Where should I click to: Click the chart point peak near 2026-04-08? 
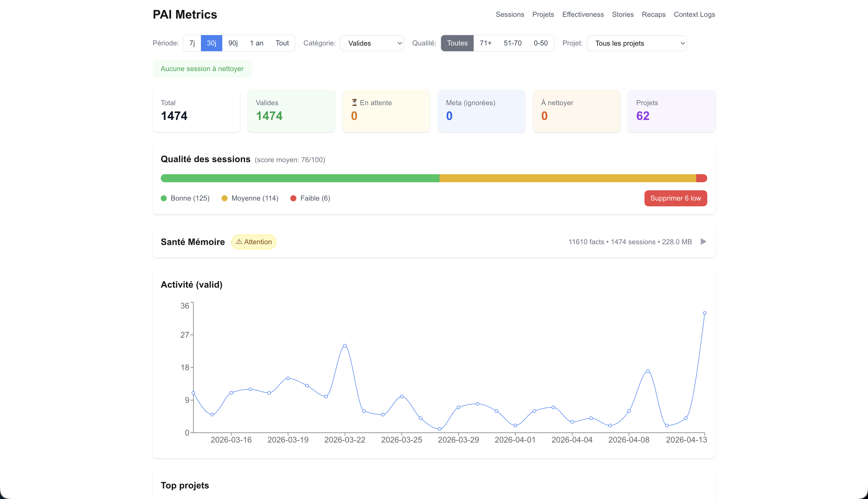pos(648,371)
